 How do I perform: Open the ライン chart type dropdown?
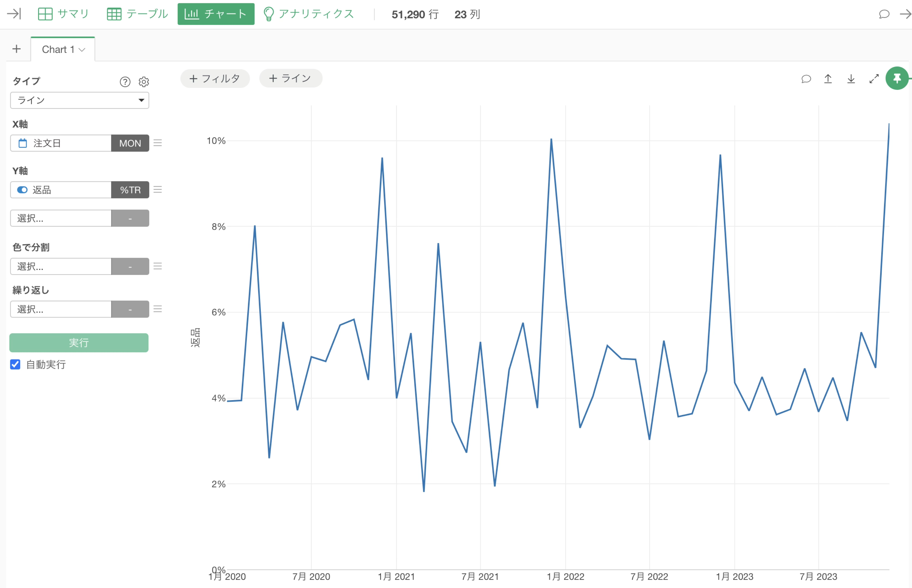click(x=79, y=100)
